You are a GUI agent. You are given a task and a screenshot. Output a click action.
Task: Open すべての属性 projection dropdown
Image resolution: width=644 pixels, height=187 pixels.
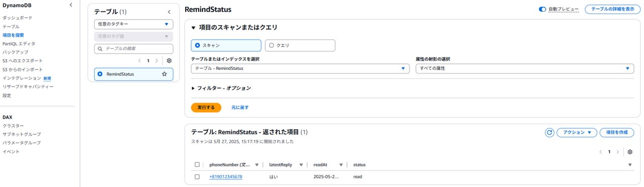pos(525,68)
